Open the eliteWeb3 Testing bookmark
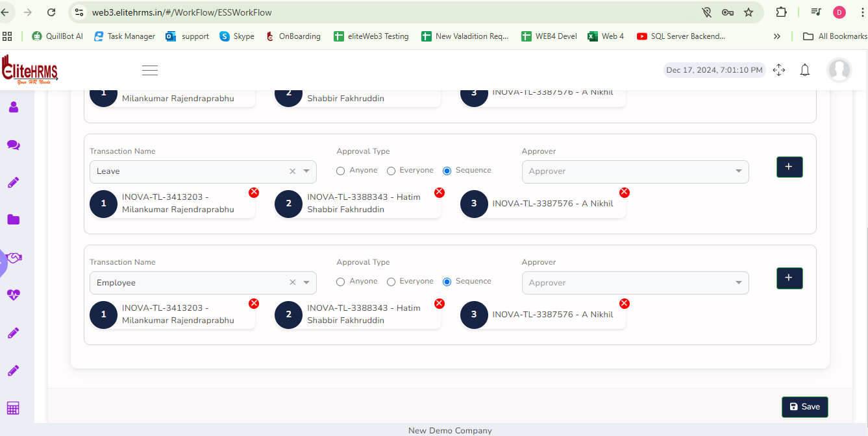The width and height of the screenshot is (868, 436). 371,36
